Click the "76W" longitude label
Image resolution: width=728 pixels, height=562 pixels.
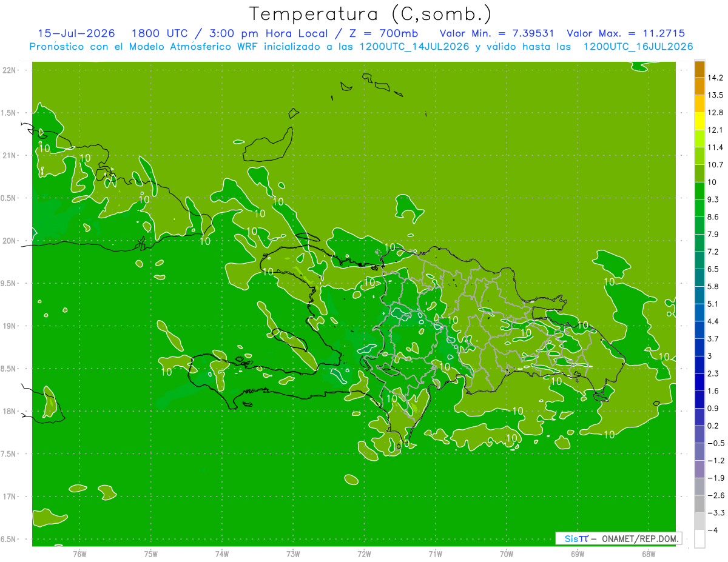click(x=79, y=554)
